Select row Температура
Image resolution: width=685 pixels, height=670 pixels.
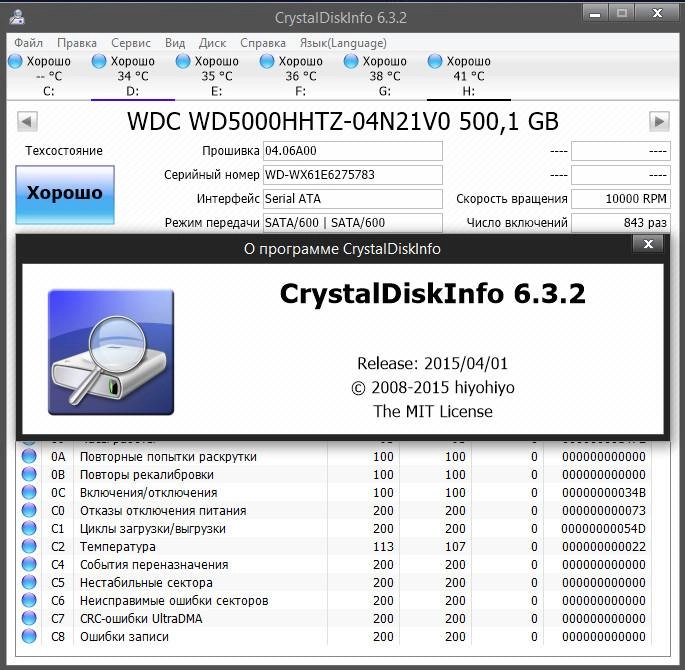point(334,546)
